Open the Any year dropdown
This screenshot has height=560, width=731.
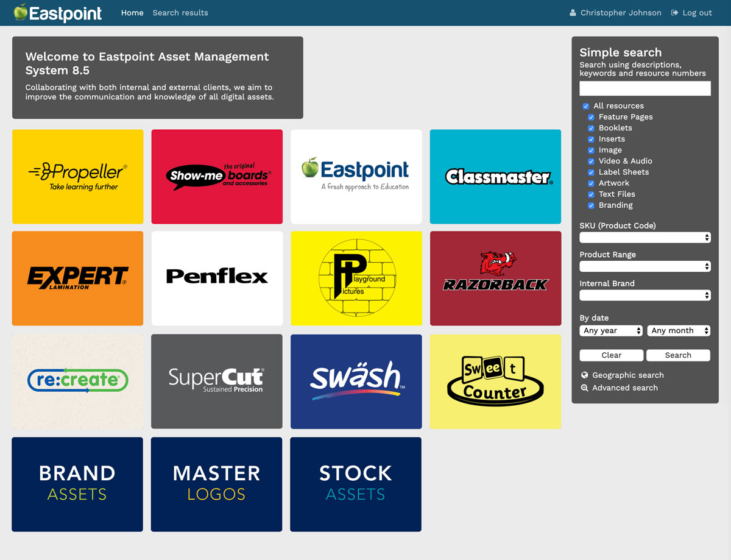tap(611, 330)
